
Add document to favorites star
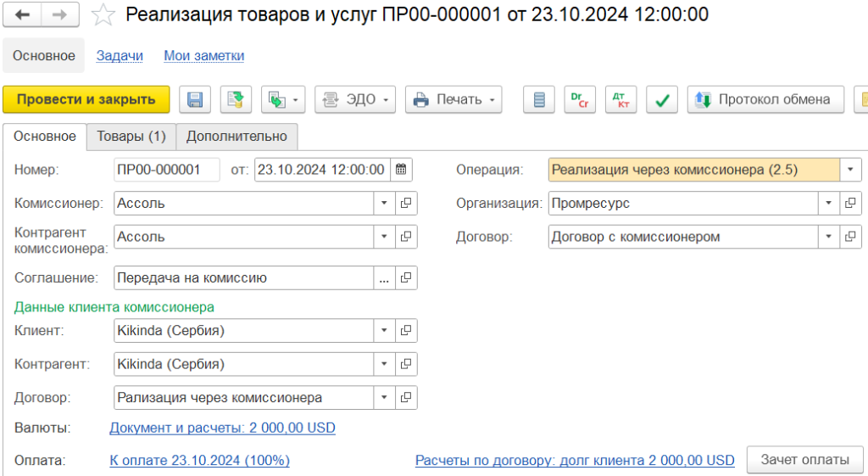(103, 14)
